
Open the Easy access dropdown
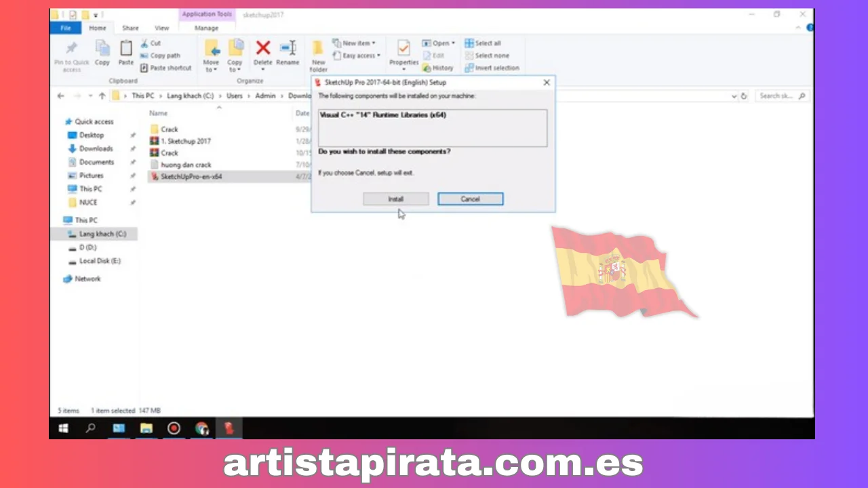point(357,56)
